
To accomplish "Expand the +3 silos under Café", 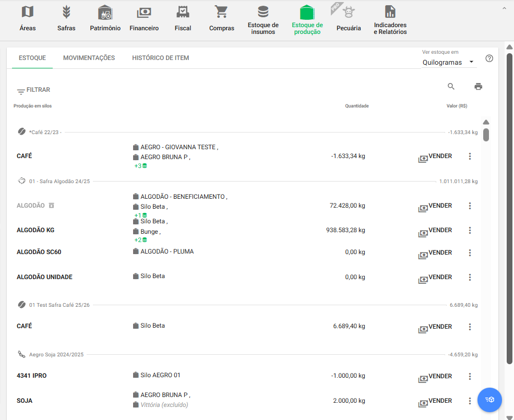I will pyautogui.click(x=140, y=166).
